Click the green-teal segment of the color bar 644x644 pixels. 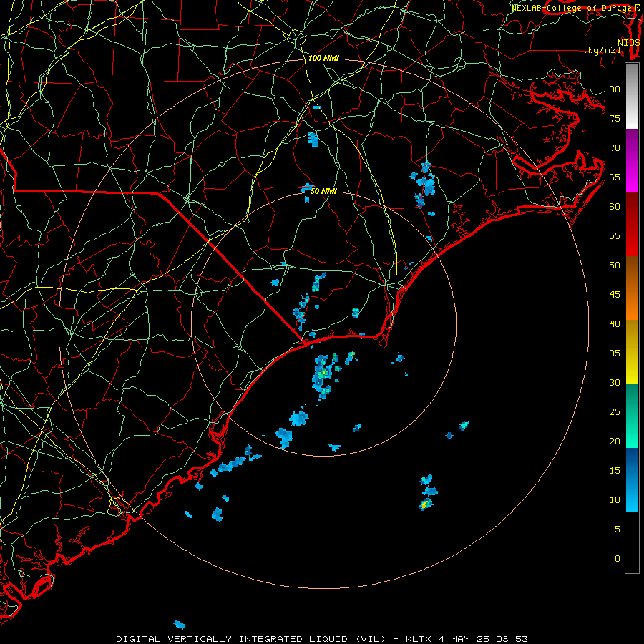tap(632, 416)
